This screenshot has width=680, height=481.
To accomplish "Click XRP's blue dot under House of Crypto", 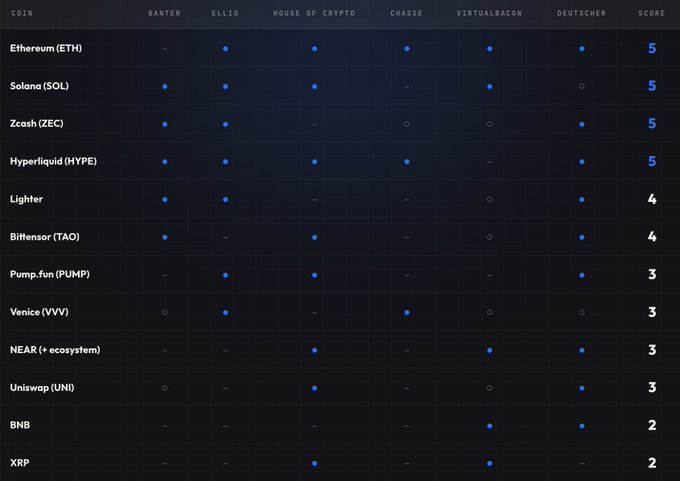I will point(314,463).
